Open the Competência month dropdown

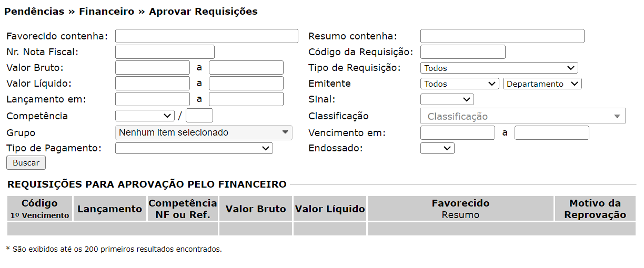coord(145,116)
